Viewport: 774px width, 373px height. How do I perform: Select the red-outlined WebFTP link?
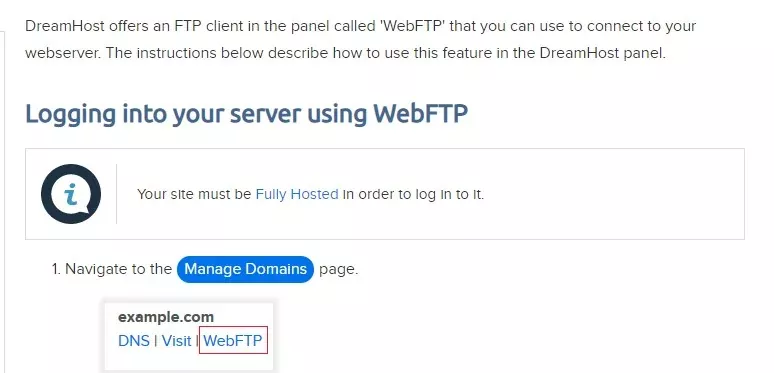click(233, 340)
